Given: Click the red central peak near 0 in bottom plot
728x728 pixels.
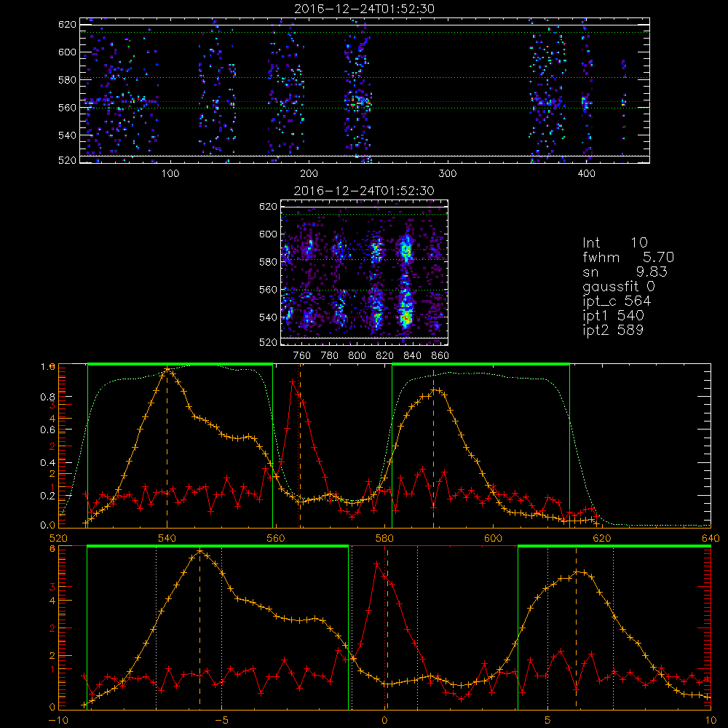Looking at the screenshot, I should click(376, 563).
